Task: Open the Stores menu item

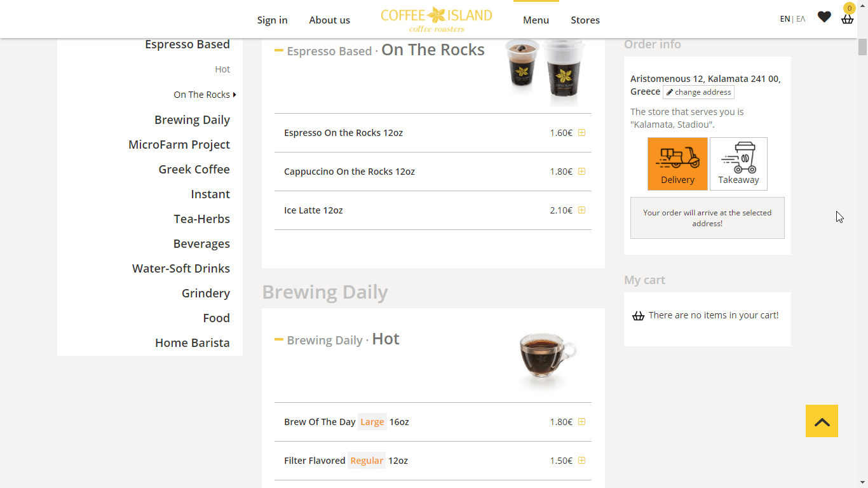Action: pos(585,20)
